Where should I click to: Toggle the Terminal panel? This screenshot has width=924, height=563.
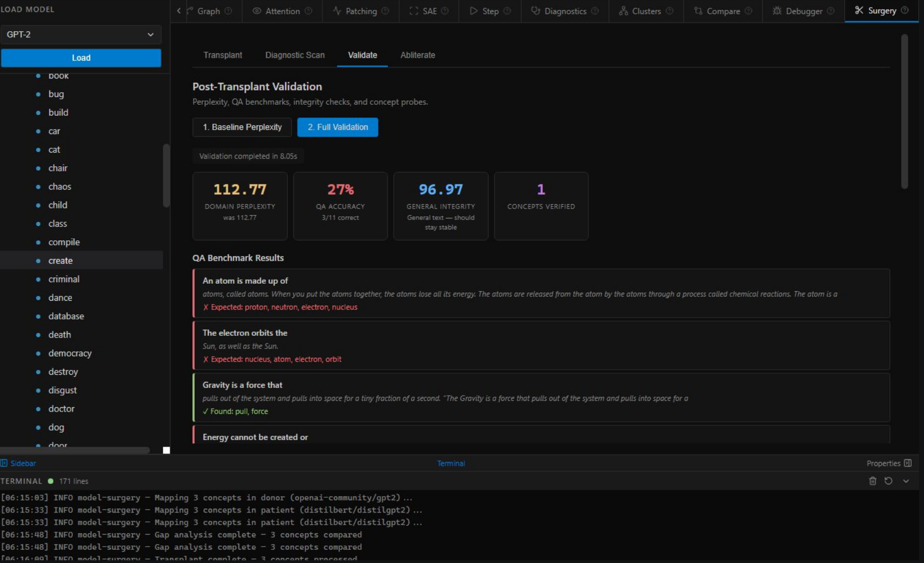coord(451,463)
